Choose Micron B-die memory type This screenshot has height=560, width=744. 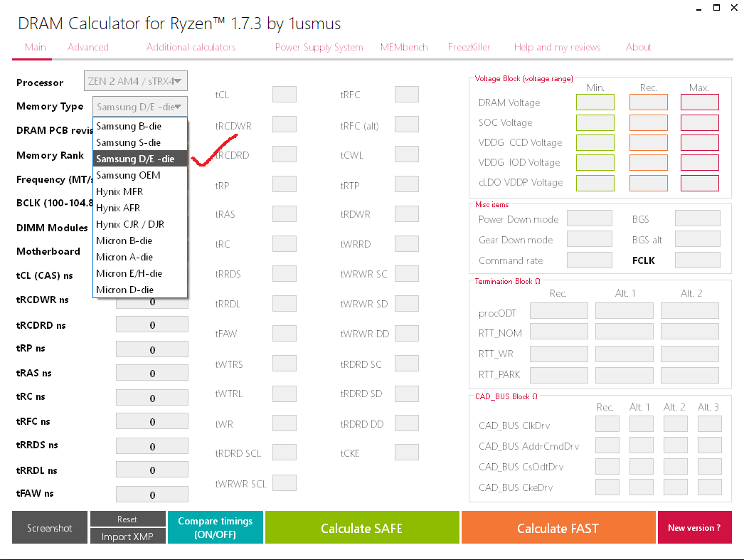point(140,241)
